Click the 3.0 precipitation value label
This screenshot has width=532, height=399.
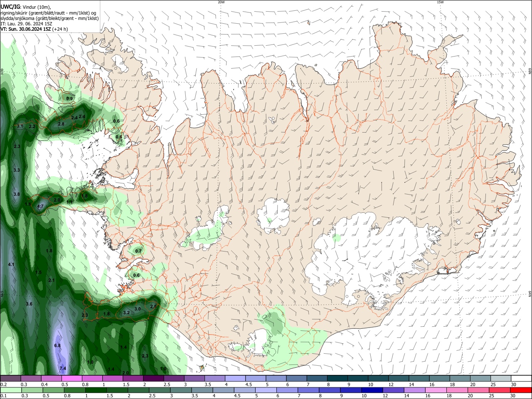coord(138,309)
